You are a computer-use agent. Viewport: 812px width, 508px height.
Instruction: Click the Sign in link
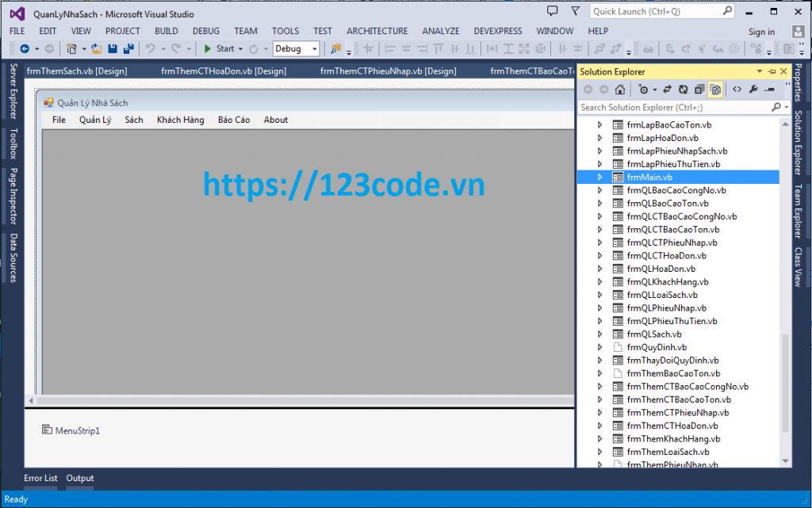pos(761,31)
